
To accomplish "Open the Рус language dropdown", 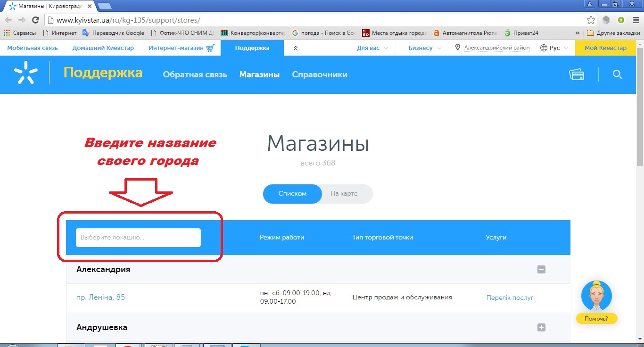I will pyautogui.click(x=554, y=48).
